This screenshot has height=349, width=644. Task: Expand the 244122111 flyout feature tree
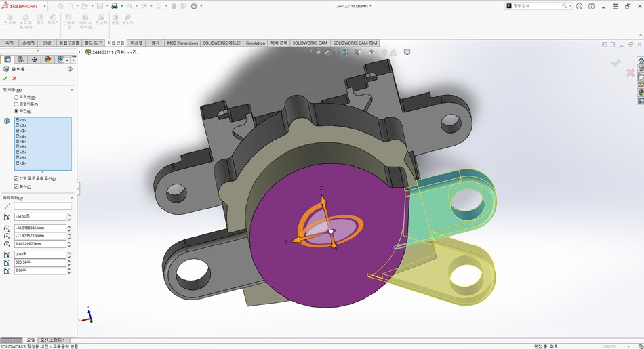[x=80, y=52]
